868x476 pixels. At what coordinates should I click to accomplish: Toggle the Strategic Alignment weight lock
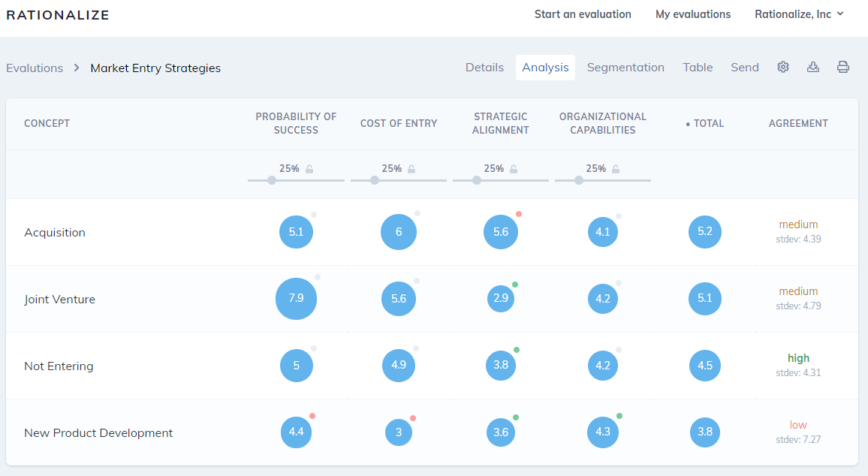pyautogui.click(x=514, y=169)
